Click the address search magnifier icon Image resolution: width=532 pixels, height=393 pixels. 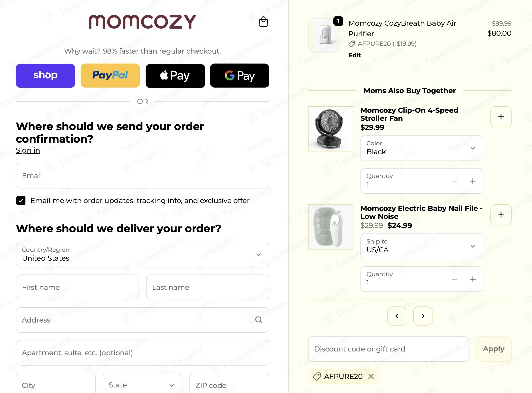[259, 320]
